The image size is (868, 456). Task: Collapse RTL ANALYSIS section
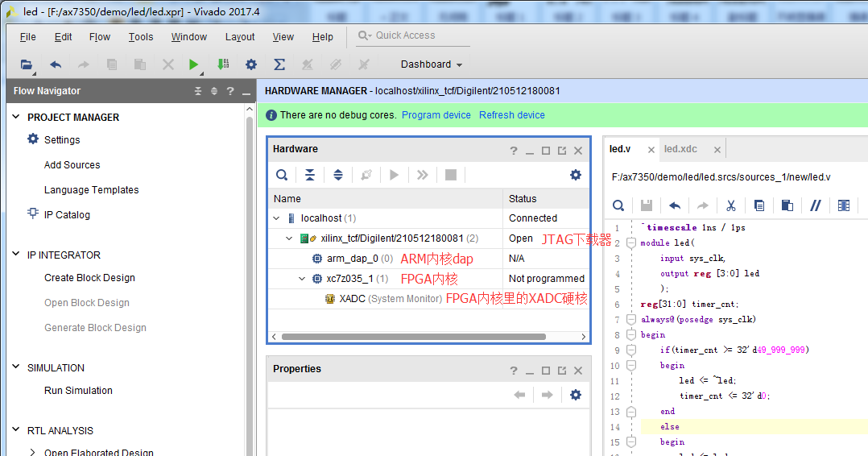[x=15, y=429]
